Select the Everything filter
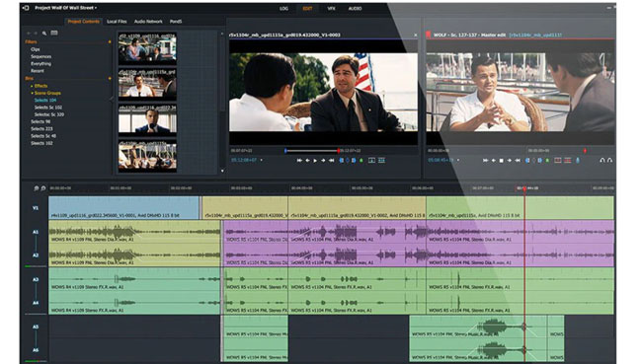This screenshot has width=642, height=364. pos(40,64)
